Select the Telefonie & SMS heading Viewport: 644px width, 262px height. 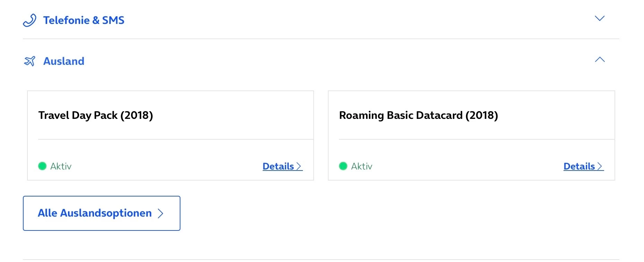(x=84, y=20)
